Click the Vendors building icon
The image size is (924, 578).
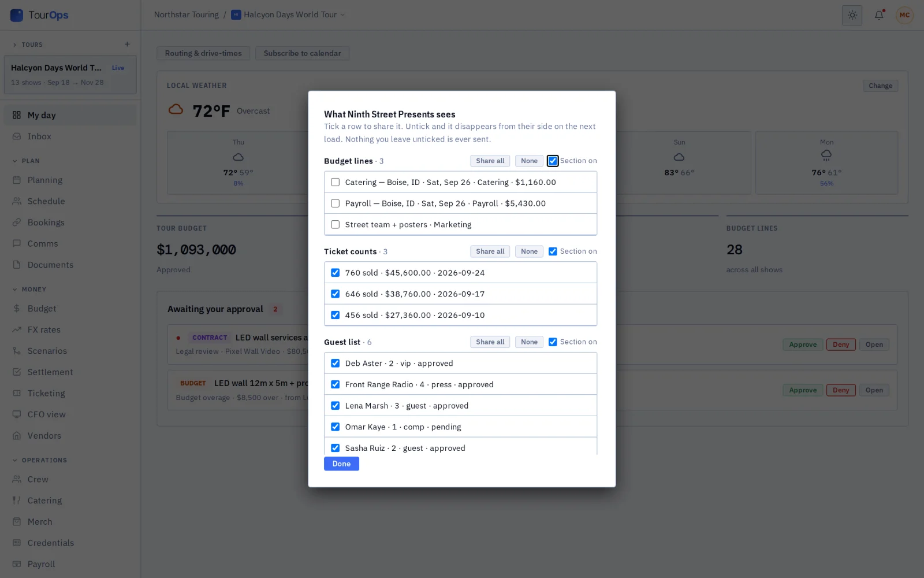pos(17,436)
